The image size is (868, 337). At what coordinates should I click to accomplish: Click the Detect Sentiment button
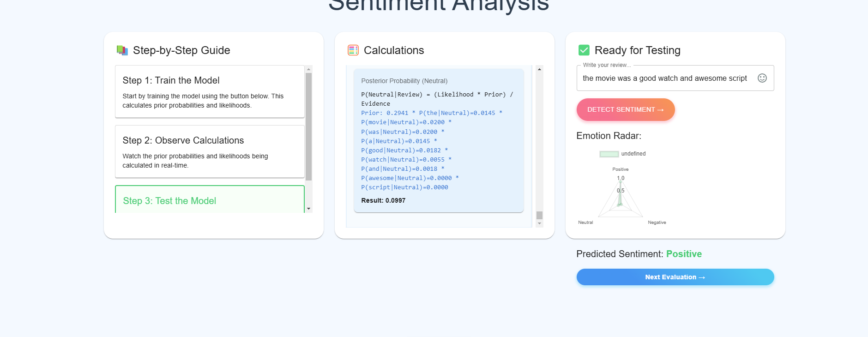[x=626, y=109]
